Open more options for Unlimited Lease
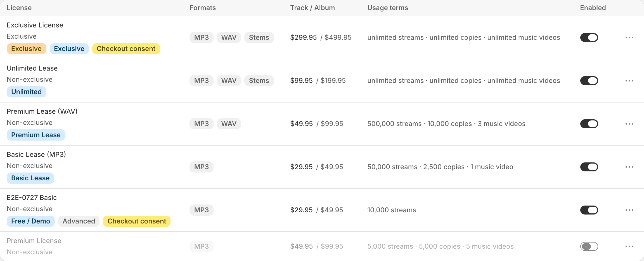Viewport: 644px width, 261px height. pyautogui.click(x=629, y=81)
